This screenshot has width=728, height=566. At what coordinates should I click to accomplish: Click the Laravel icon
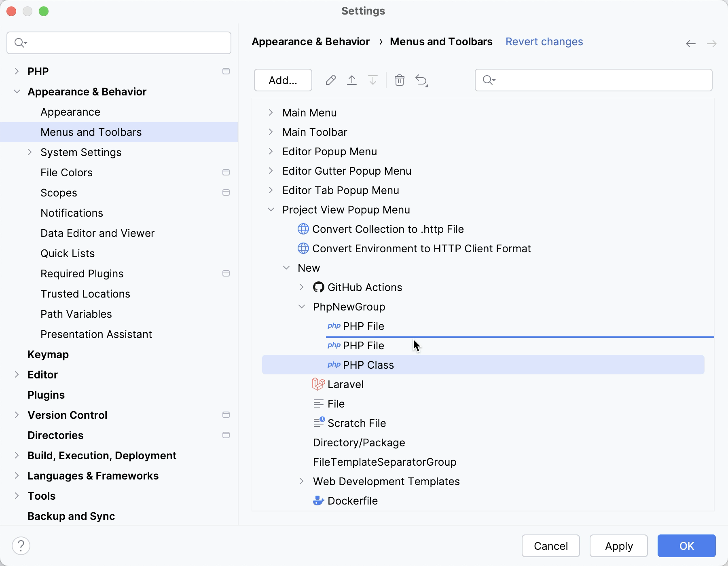click(x=319, y=384)
